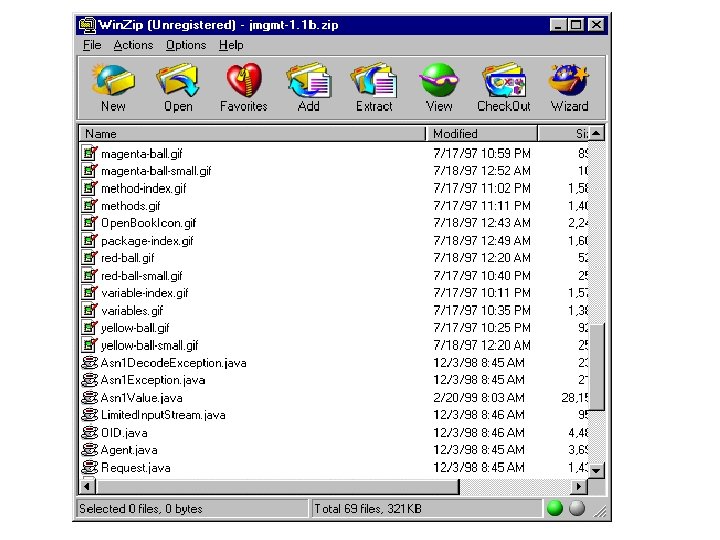Click the date 7/18/97 12:43 AM

pyautogui.click(x=482, y=223)
